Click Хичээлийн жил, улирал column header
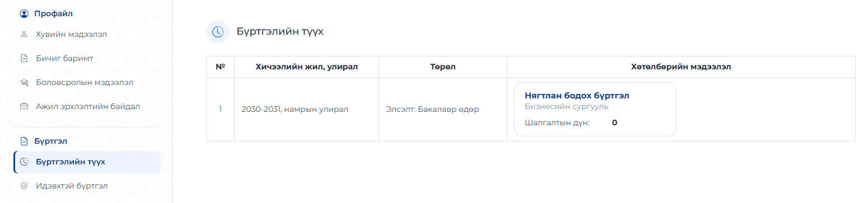Viewport: 868px width, 203px height. 307,67
